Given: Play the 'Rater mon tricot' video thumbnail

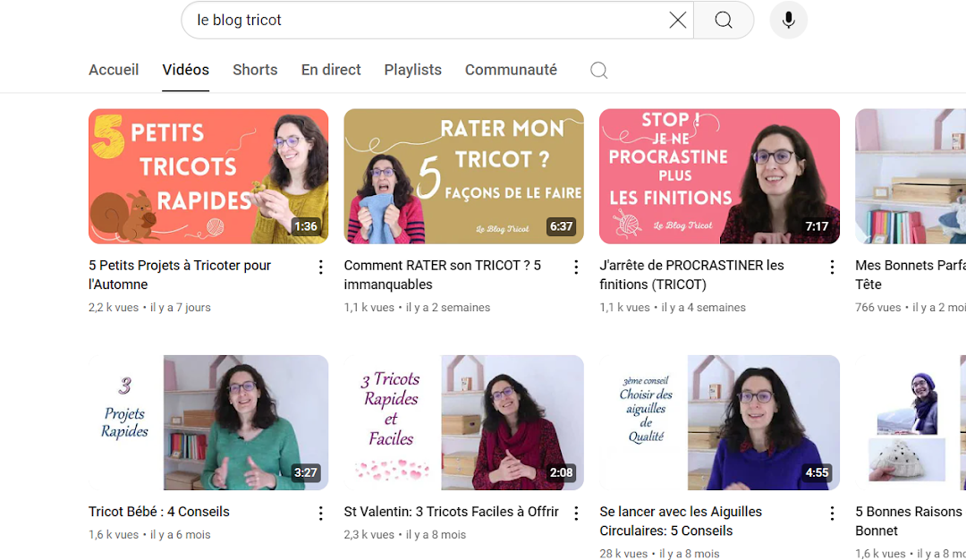Looking at the screenshot, I should coord(463,176).
